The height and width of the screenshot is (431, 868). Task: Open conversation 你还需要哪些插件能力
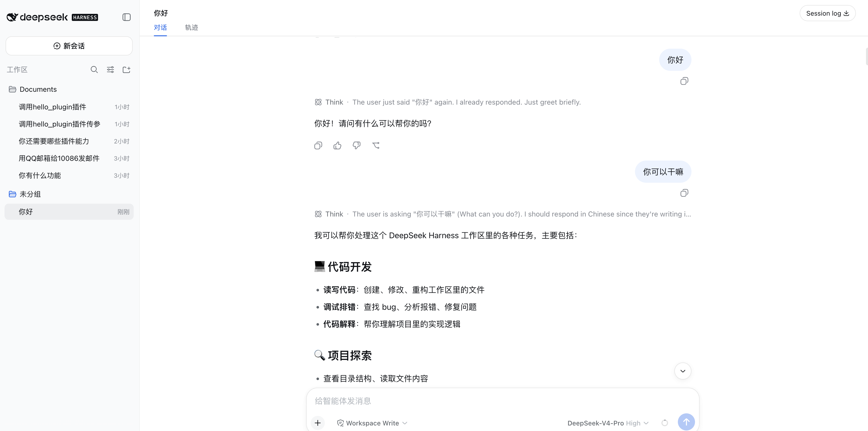[x=69, y=141]
